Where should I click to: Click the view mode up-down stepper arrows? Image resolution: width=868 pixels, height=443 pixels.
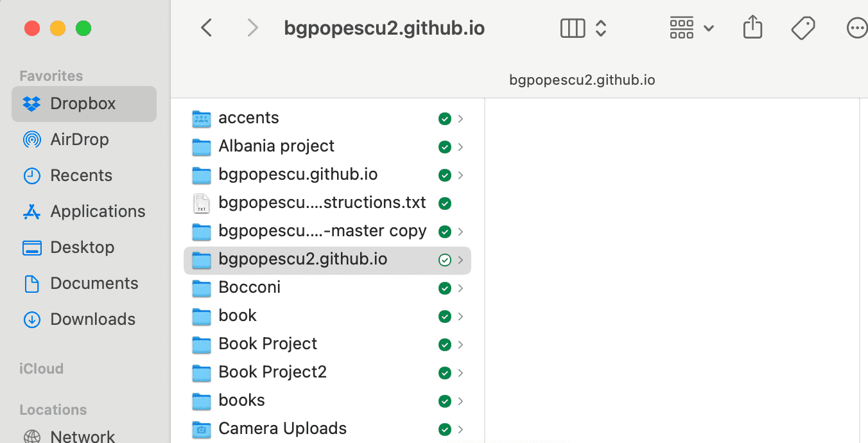pyautogui.click(x=601, y=28)
